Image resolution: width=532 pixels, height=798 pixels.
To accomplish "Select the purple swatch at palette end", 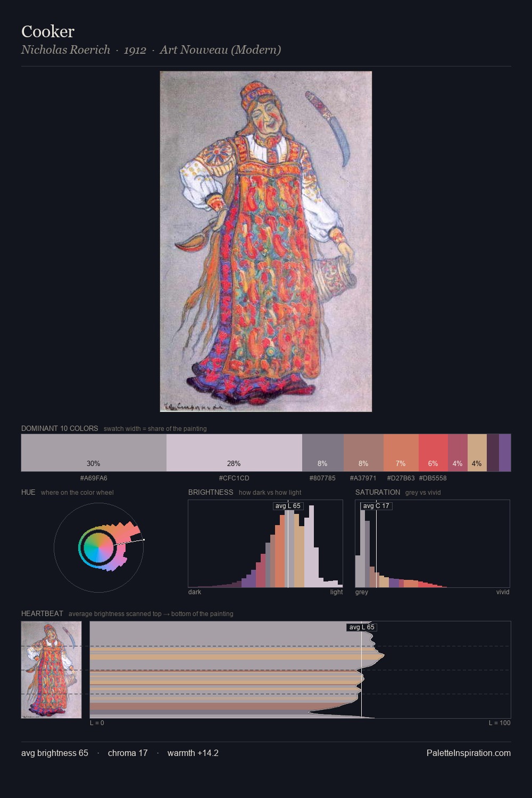I will click(x=505, y=453).
